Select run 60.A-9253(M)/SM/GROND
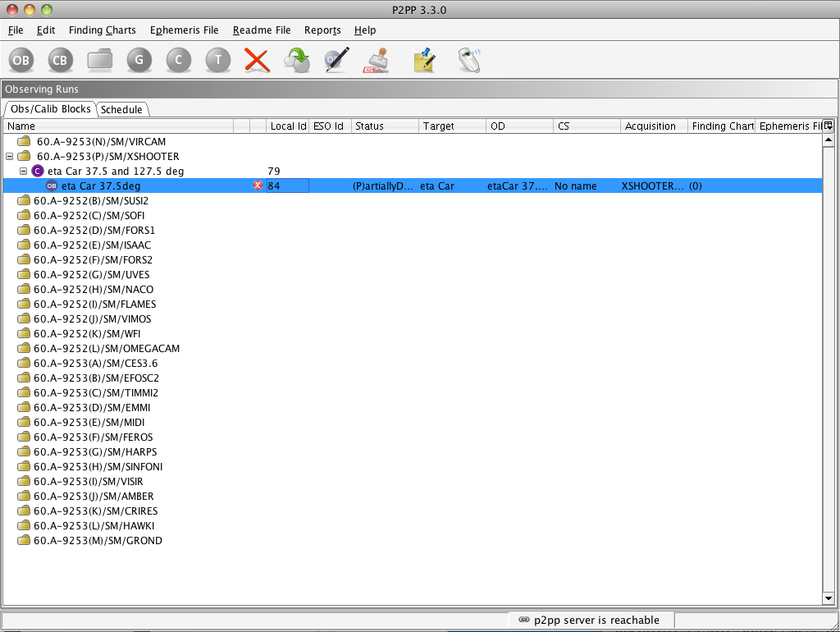Viewport: 840px width, 632px height. point(98,540)
